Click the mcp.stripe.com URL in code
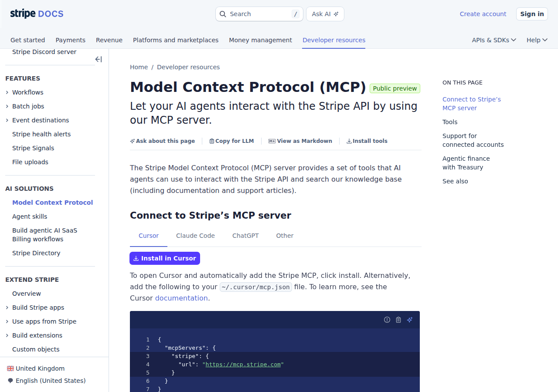The width and height of the screenshot is (558, 392). pos(243,365)
